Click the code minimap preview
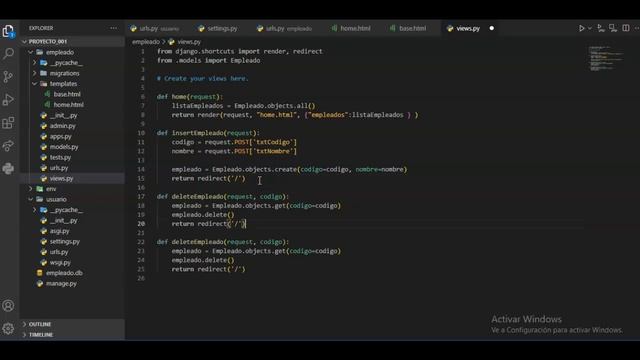Viewport: 640px width, 360px height. (606, 58)
